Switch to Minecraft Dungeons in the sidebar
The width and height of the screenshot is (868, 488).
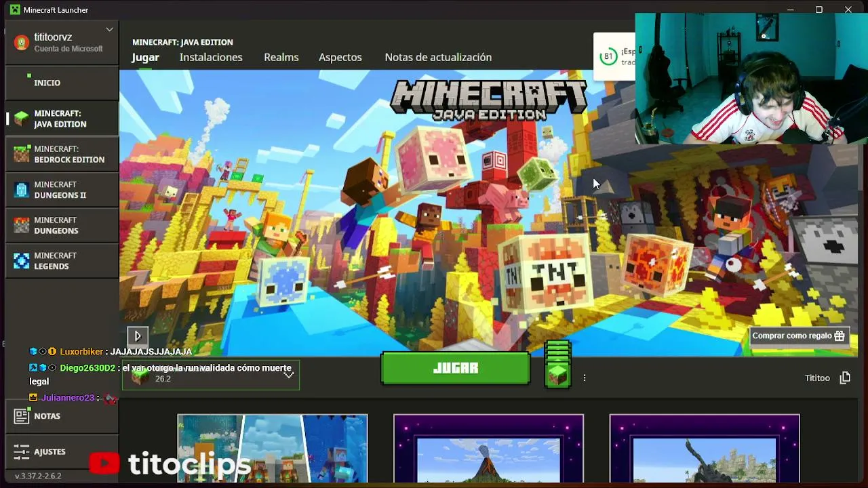pos(62,225)
